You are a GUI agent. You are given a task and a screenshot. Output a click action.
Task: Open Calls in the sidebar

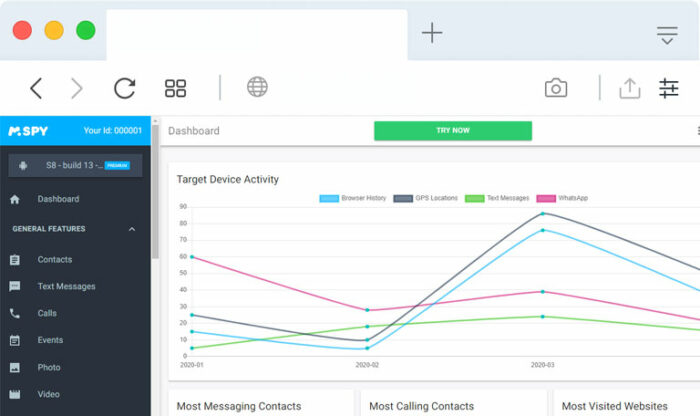click(x=47, y=313)
